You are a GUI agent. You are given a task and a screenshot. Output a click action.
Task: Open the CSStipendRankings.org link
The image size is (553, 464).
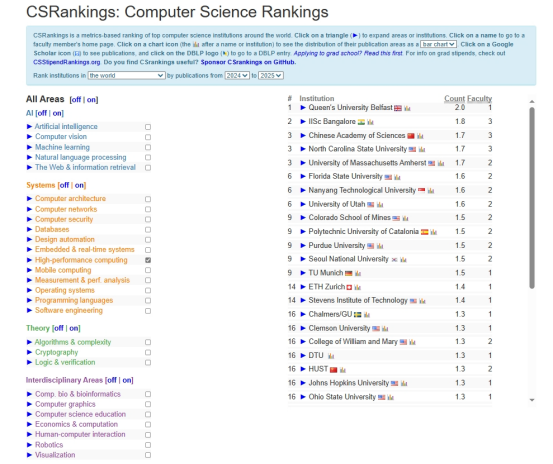pyautogui.click(x=67, y=62)
